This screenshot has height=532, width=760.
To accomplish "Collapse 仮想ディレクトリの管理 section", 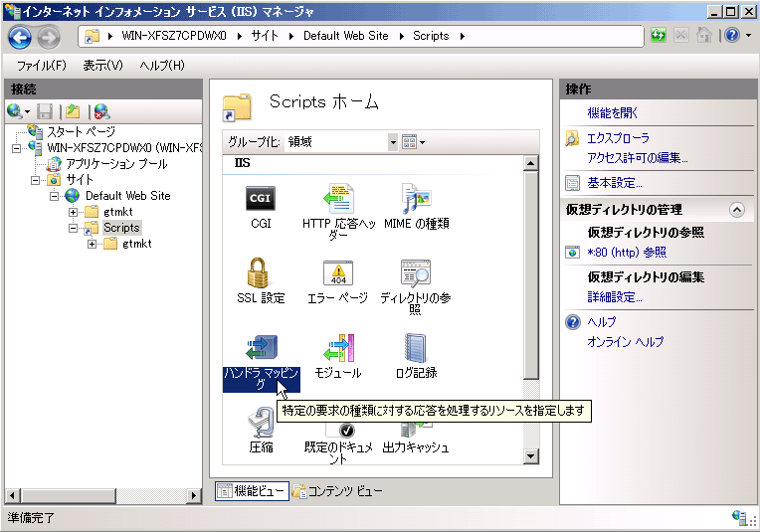I will (x=736, y=210).
